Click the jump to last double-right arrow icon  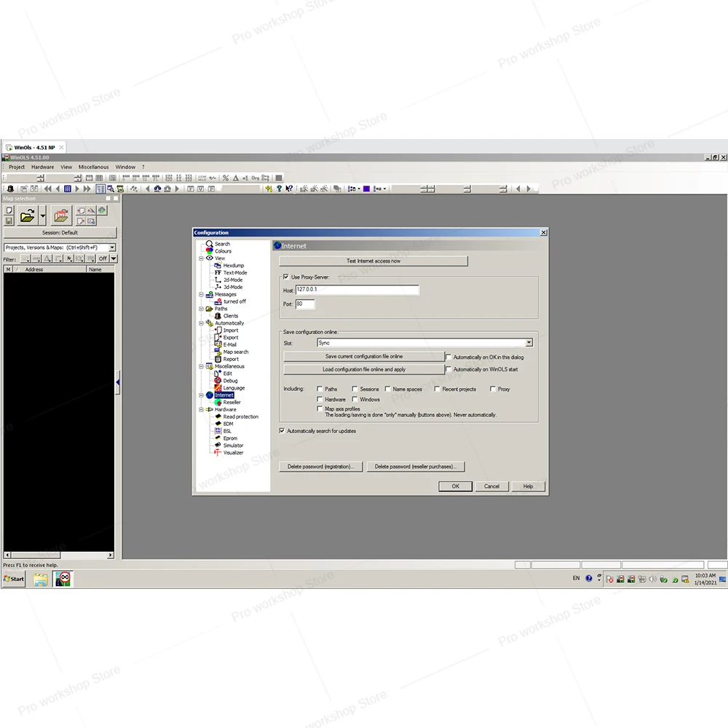coord(87,189)
